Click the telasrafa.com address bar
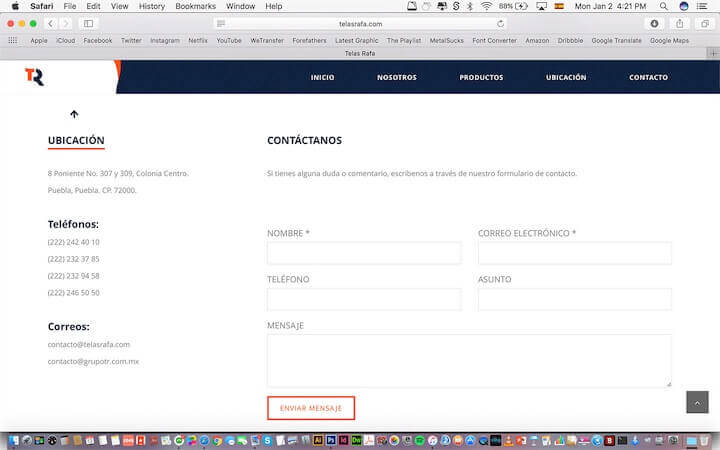The image size is (720, 450). pos(360,23)
